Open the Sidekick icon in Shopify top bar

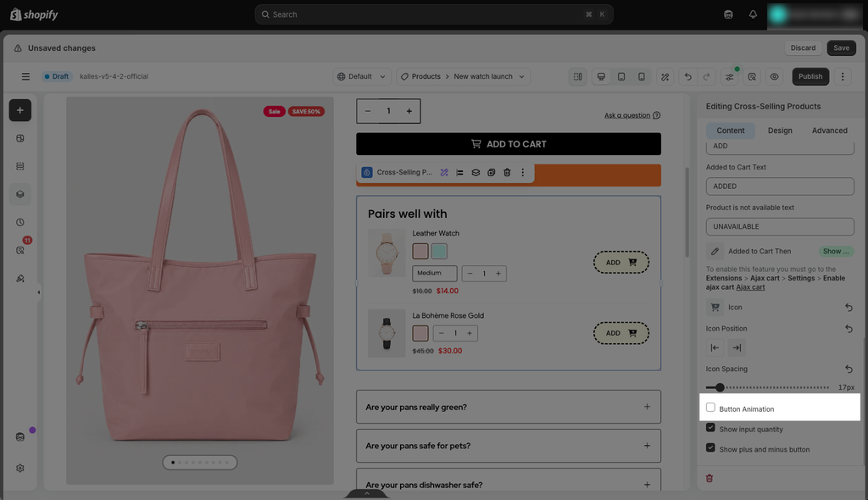[728, 14]
